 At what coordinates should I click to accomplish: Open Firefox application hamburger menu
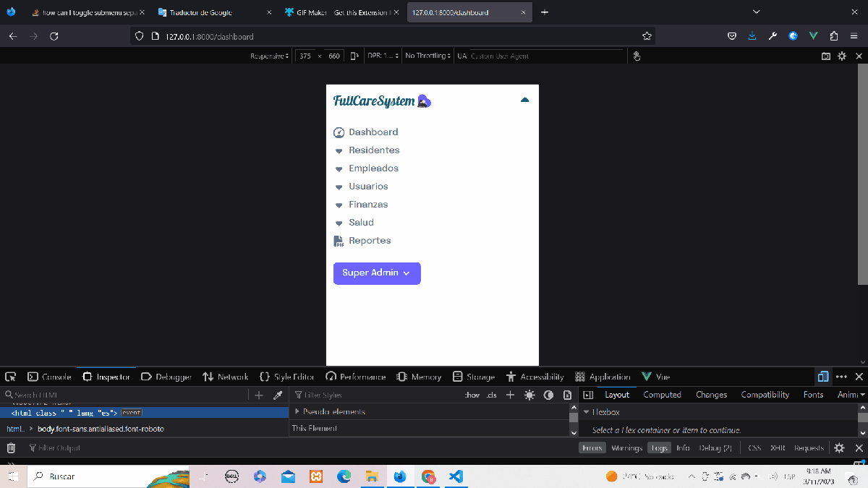pyautogui.click(x=854, y=36)
